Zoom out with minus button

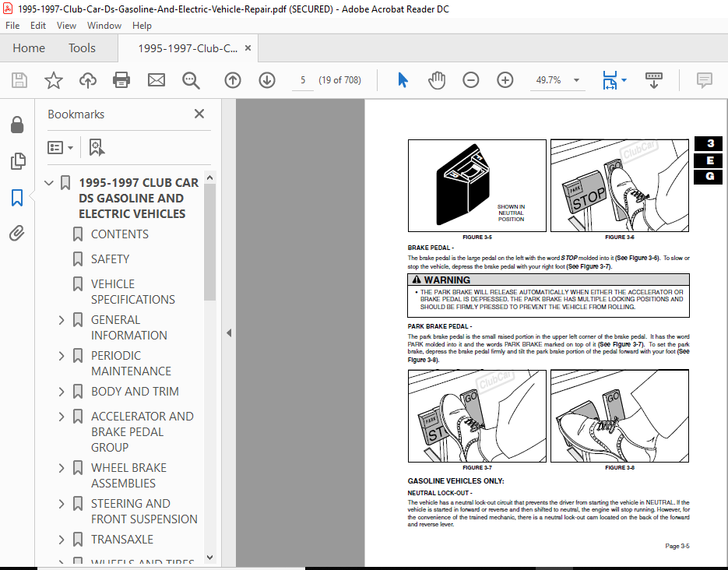pyautogui.click(x=471, y=80)
